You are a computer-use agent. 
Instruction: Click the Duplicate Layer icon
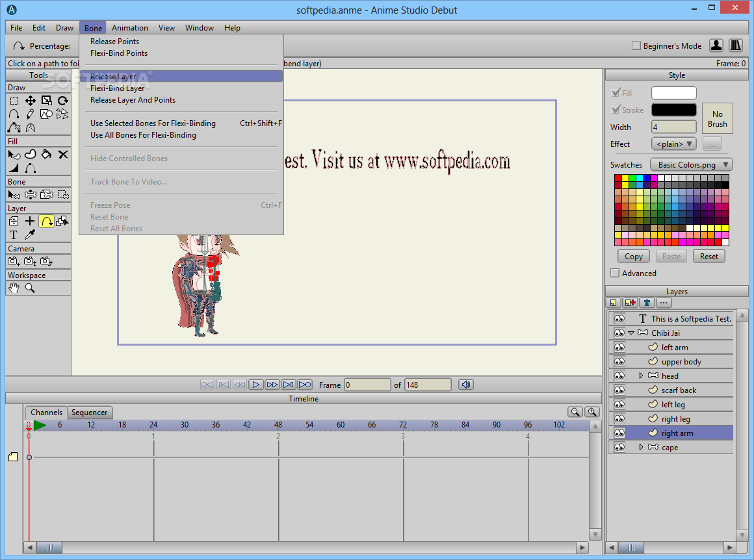click(x=630, y=303)
